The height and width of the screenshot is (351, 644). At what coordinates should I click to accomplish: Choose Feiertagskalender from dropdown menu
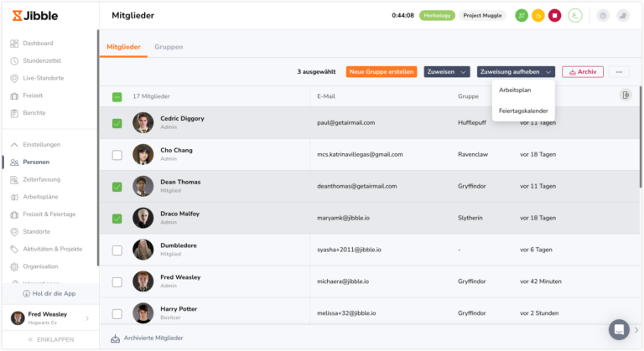(x=523, y=111)
